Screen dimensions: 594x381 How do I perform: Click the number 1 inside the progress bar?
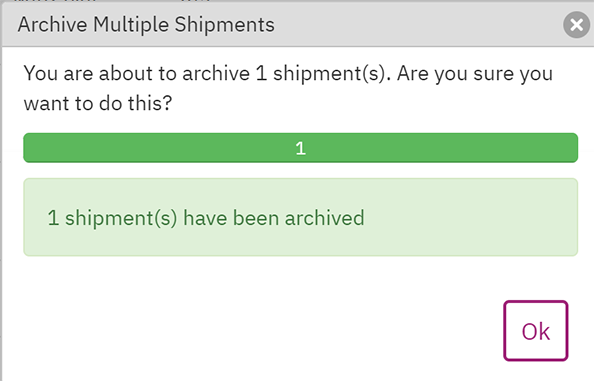[x=300, y=148]
